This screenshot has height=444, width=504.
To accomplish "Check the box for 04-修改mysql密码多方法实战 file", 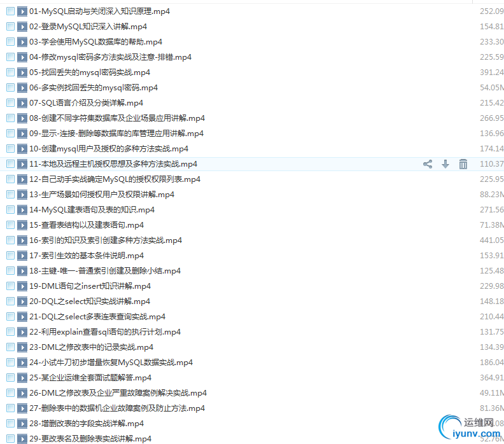I will 10,57.
